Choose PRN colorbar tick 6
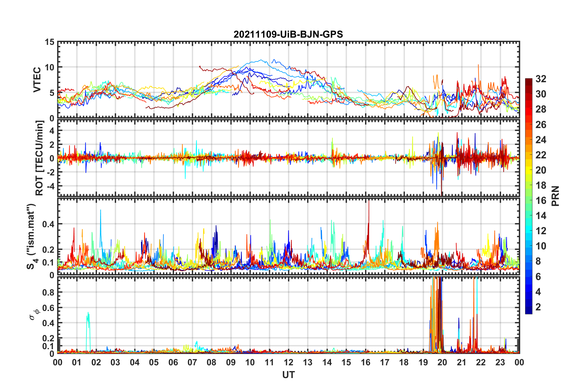This screenshot has width=577, height=392. point(538,276)
